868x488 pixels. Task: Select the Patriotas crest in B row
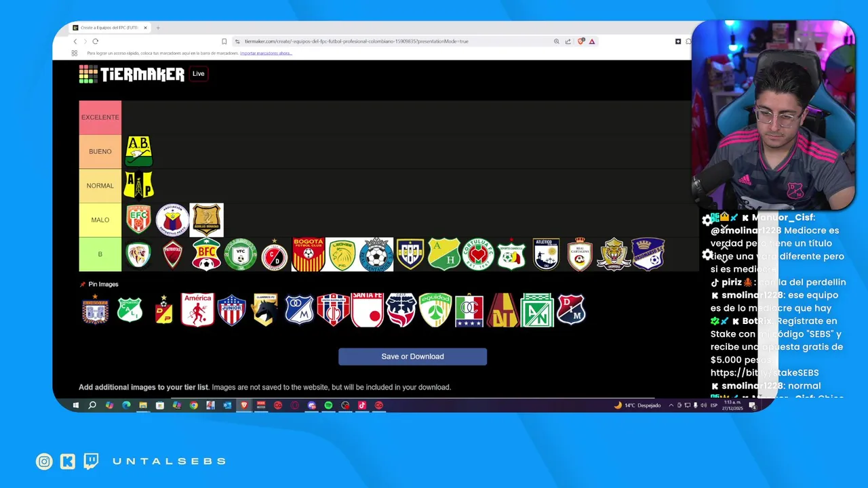click(172, 254)
